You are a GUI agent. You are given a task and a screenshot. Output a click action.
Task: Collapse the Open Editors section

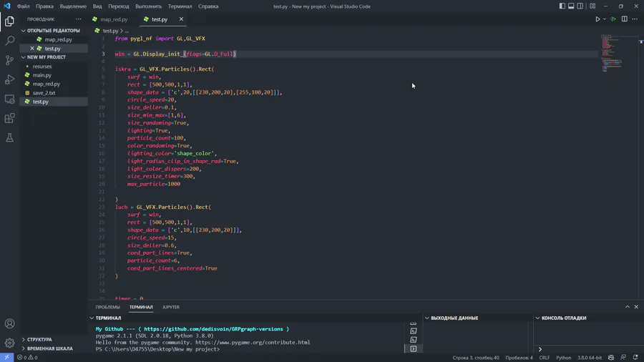[53, 30]
